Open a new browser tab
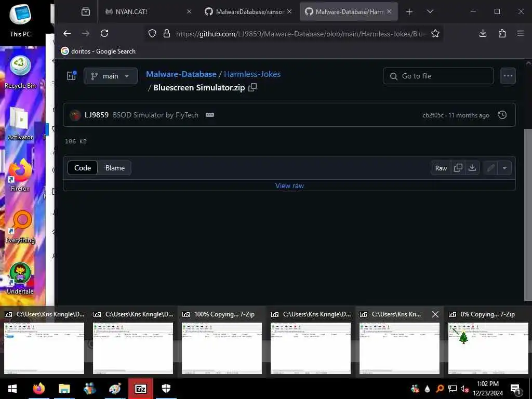This screenshot has height=399, width=532. coord(409,11)
